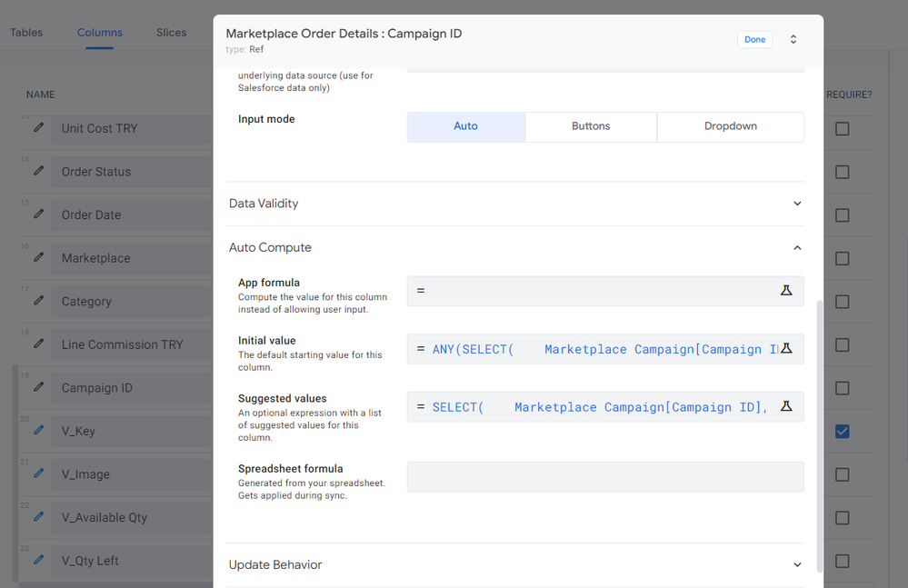The image size is (908, 588).
Task: Click the NAME column header
Action: tap(41, 95)
